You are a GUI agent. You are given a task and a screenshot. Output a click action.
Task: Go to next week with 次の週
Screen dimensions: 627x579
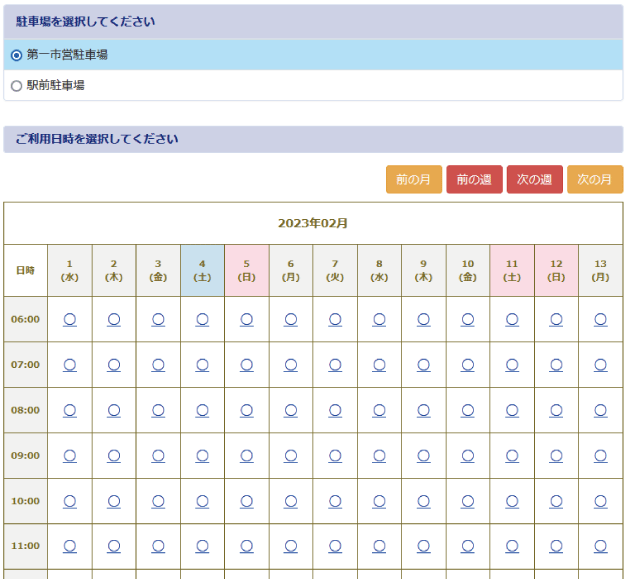point(534,180)
